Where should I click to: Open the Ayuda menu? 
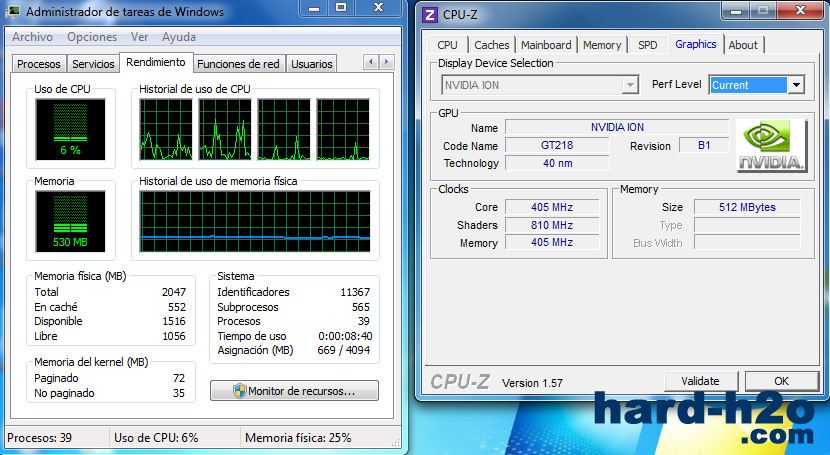tap(179, 37)
